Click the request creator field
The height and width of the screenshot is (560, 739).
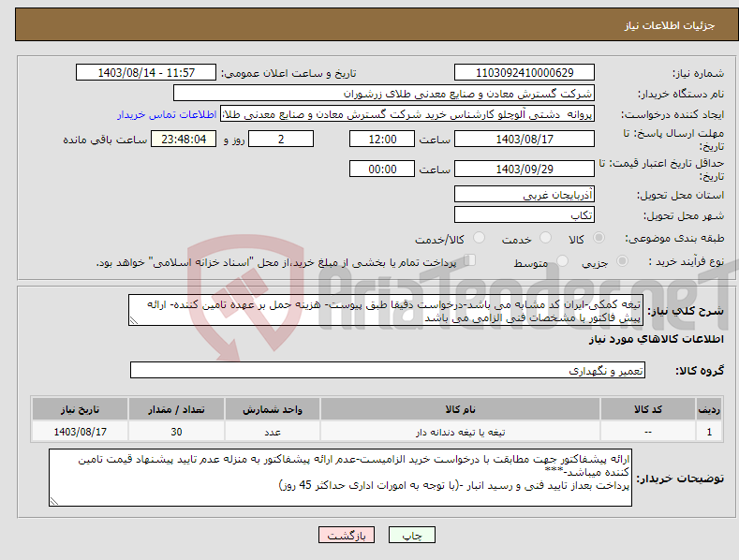pyautogui.click(x=407, y=114)
